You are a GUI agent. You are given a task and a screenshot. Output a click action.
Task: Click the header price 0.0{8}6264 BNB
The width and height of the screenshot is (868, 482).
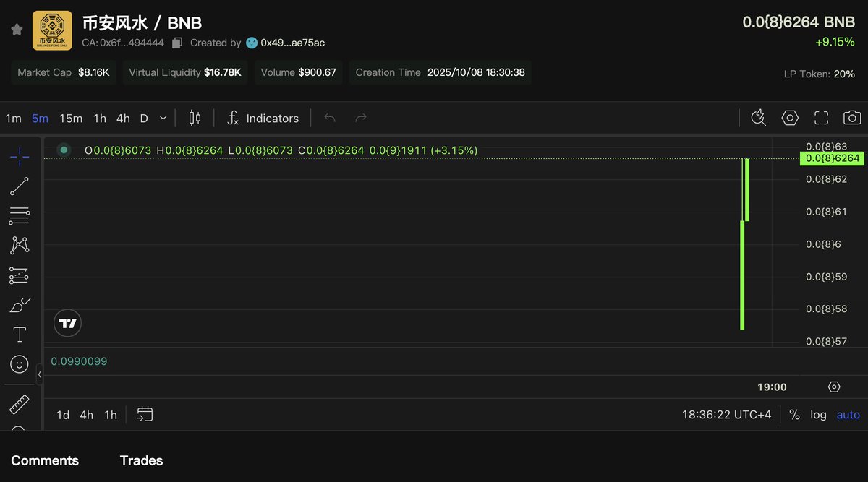pyautogui.click(x=799, y=22)
